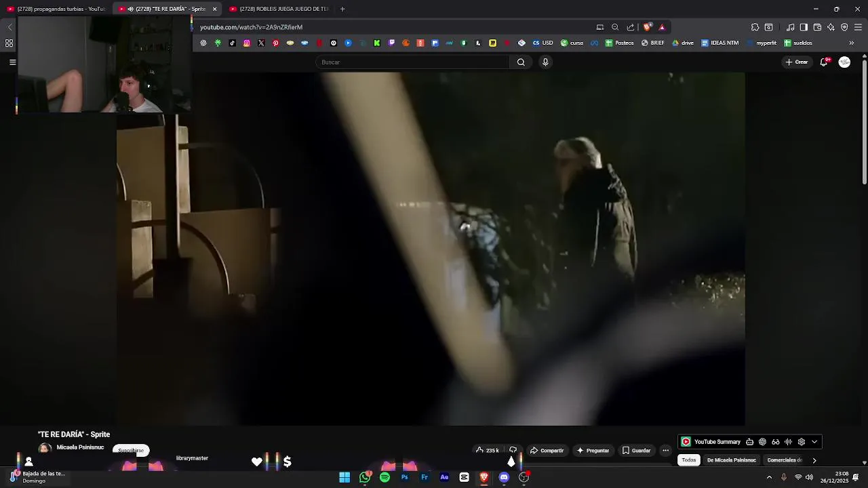Click the YouTube search magnifier button
Image resolution: width=868 pixels, height=488 pixels.
(521, 62)
